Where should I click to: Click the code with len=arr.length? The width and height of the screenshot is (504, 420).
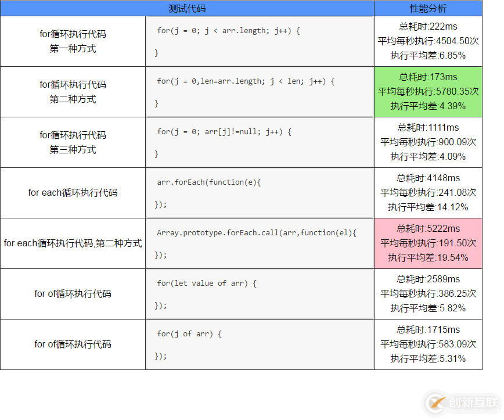246,81
